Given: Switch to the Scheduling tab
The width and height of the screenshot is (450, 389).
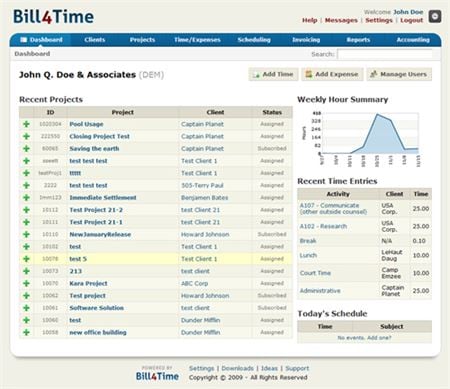Looking at the screenshot, I should (254, 40).
